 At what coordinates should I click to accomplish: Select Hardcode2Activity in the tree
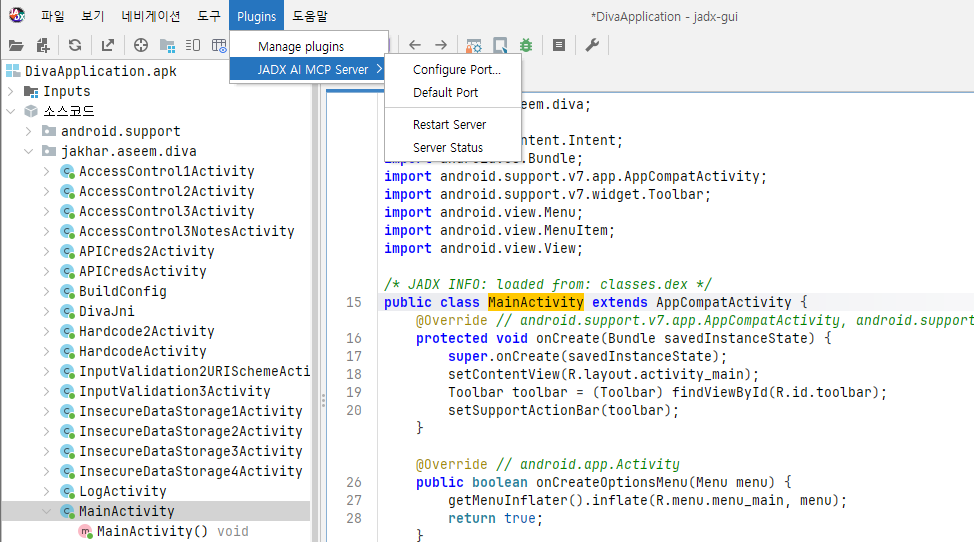tap(147, 332)
